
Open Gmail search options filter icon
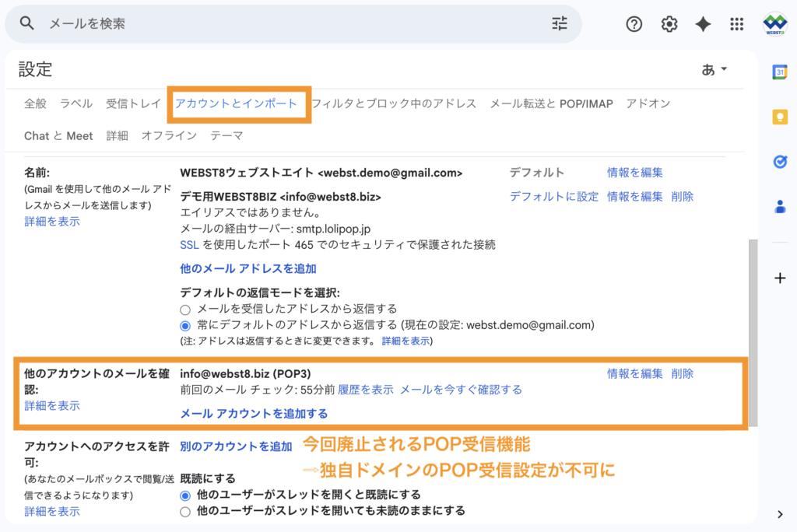pyautogui.click(x=559, y=23)
